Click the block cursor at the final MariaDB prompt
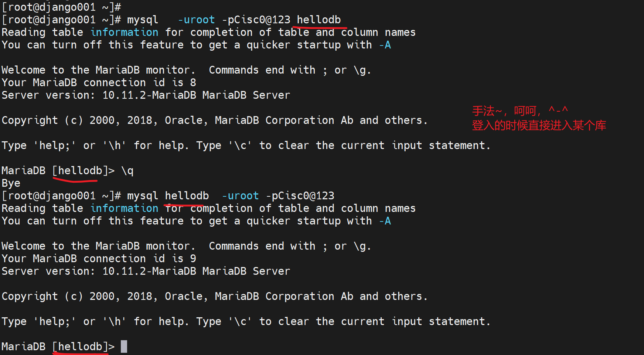The image size is (644, 355). point(124,346)
